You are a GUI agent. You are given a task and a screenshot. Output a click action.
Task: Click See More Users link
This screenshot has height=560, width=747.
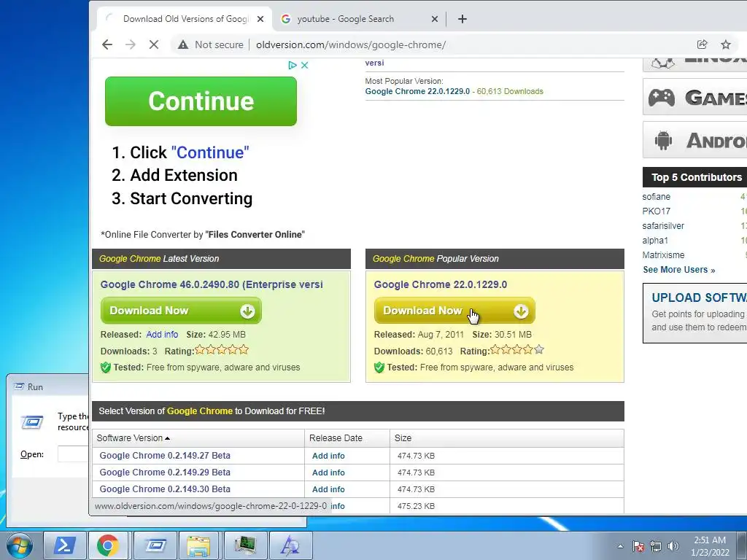point(679,270)
